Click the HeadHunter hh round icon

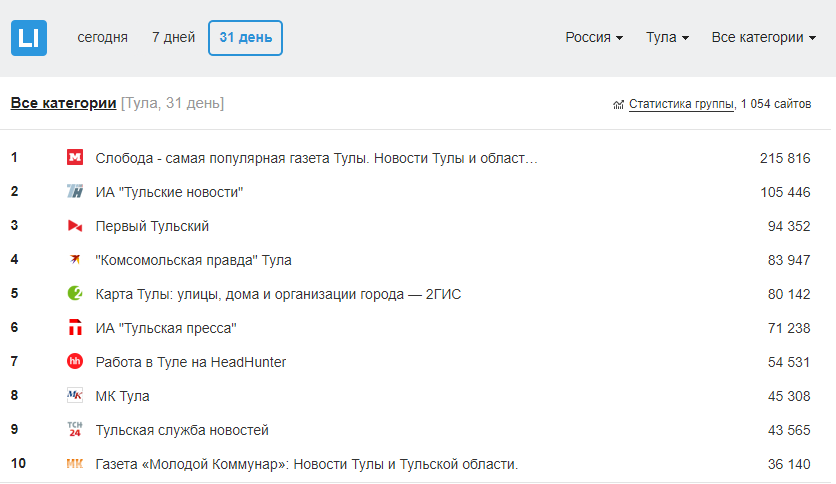click(75, 361)
